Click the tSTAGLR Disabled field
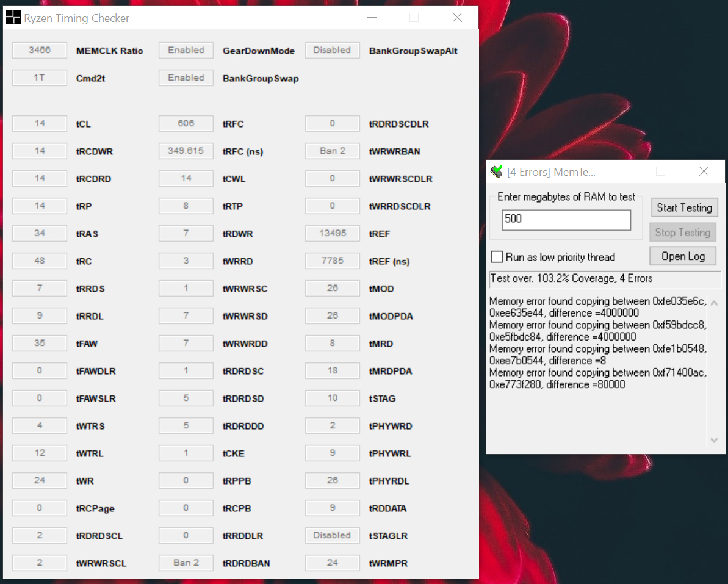 tap(332, 535)
